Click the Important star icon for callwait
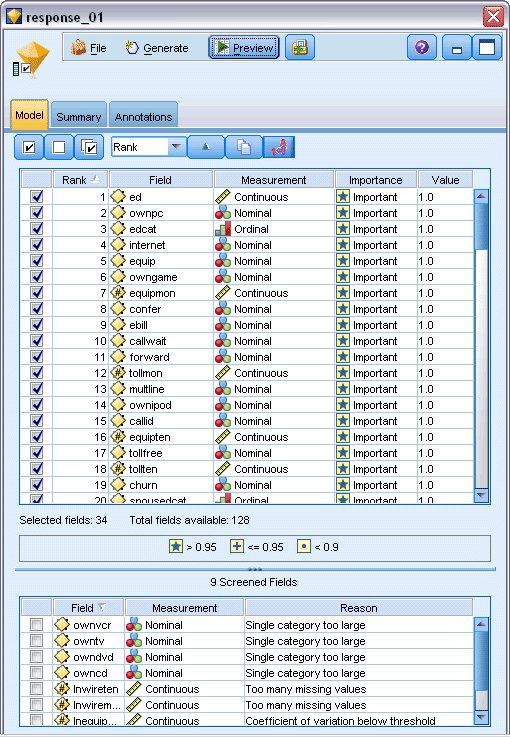Viewport: 510px width, 737px height. tap(343, 341)
